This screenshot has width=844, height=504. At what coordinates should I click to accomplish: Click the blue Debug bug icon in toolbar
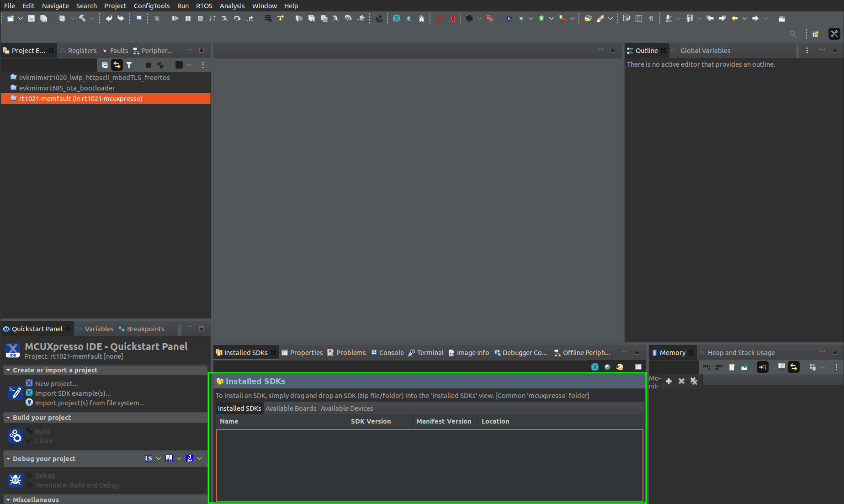click(509, 18)
